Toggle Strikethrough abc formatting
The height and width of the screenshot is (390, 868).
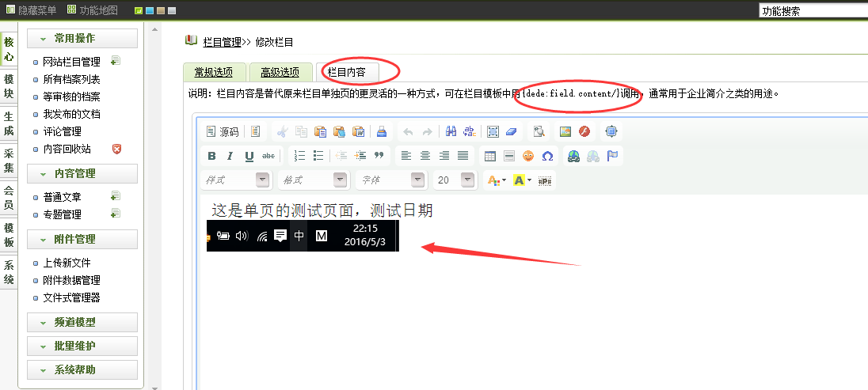pyautogui.click(x=268, y=156)
